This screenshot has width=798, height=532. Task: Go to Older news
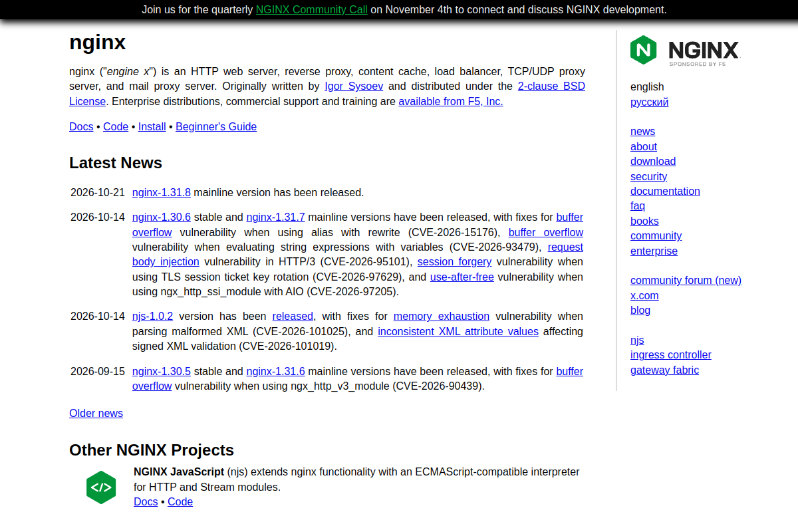pos(96,413)
